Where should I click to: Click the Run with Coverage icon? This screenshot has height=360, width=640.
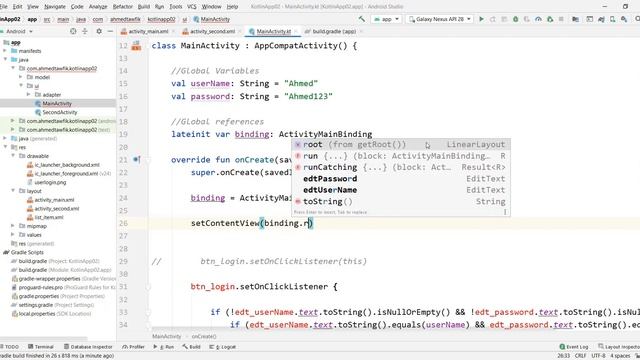tap(527, 19)
